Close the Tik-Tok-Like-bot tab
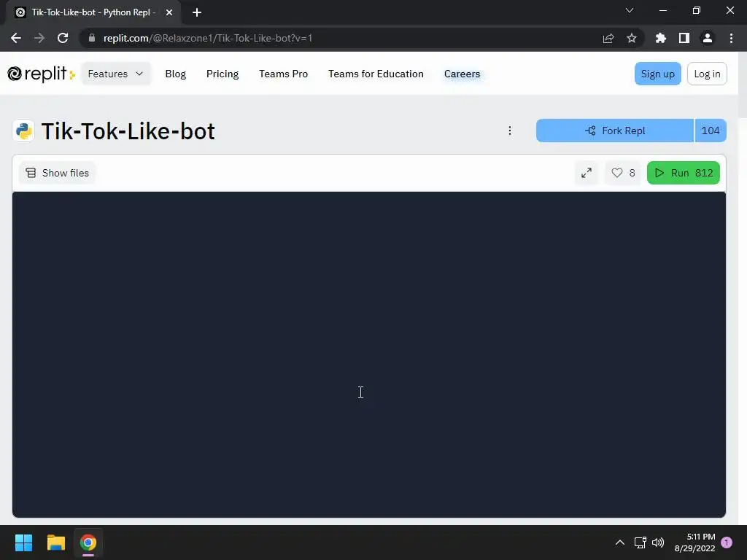Image resolution: width=747 pixels, height=560 pixels. (x=169, y=12)
